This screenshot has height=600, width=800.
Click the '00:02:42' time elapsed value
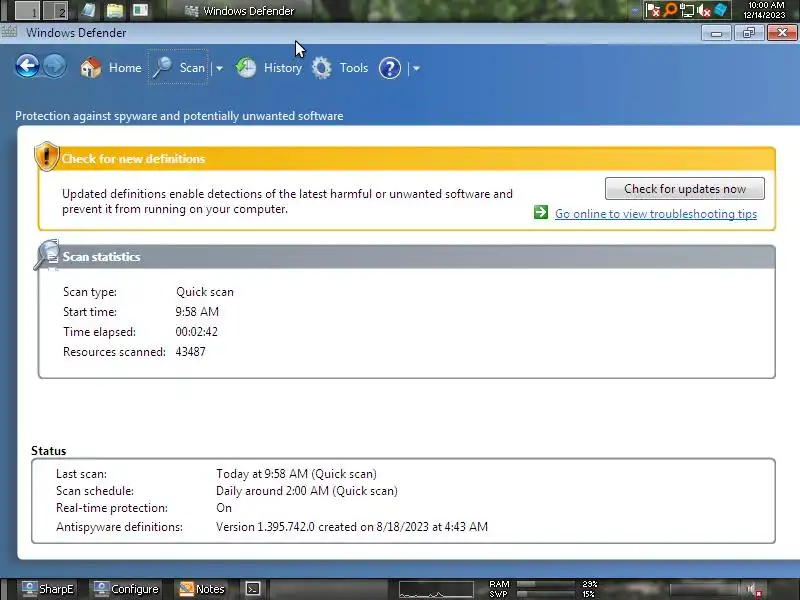[x=196, y=332]
